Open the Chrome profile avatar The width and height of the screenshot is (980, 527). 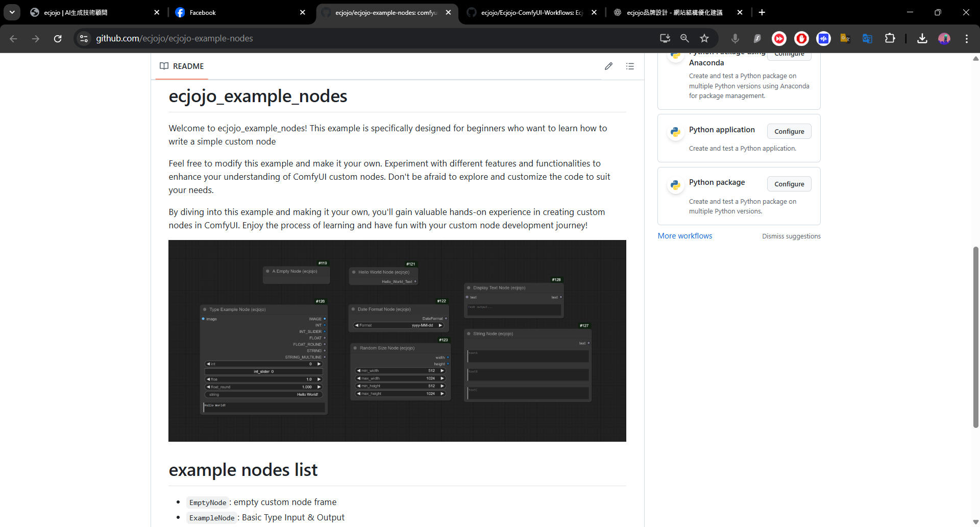point(944,38)
